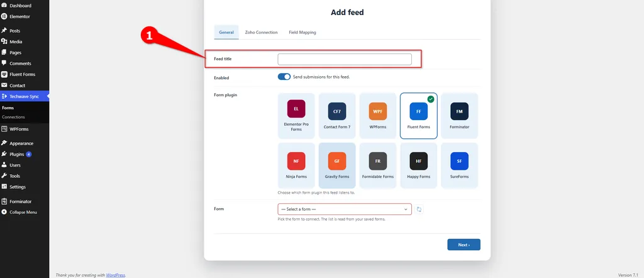This screenshot has height=278, width=644.
Task: Open Forms submenu under Techwave Sync
Action: pyautogui.click(x=8, y=108)
